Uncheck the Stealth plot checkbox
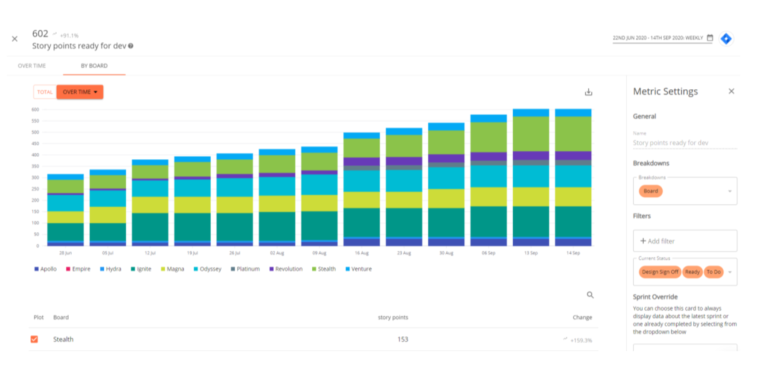 pos(34,339)
